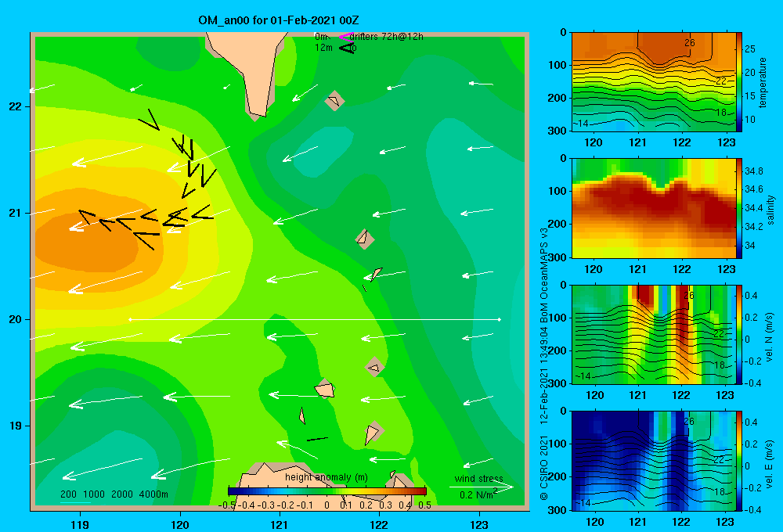Click the 34.8 value on salinity scale

pyautogui.click(x=753, y=171)
